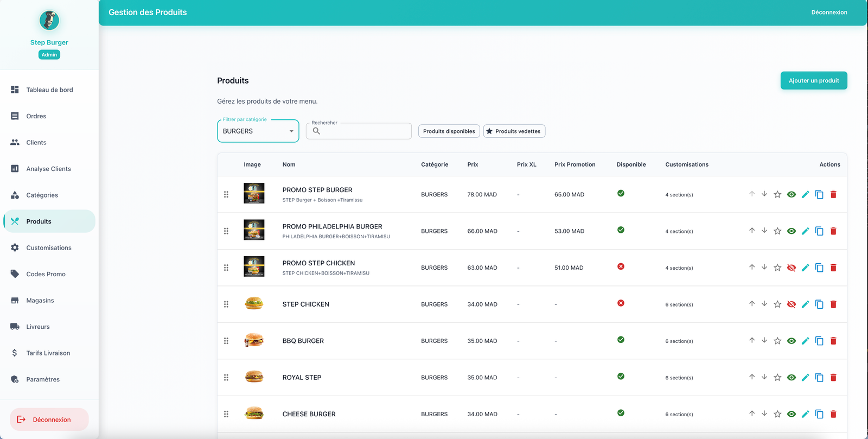Focus the Rechercher search field
Screen dimensions: 868x439
pyautogui.click(x=359, y=131)
